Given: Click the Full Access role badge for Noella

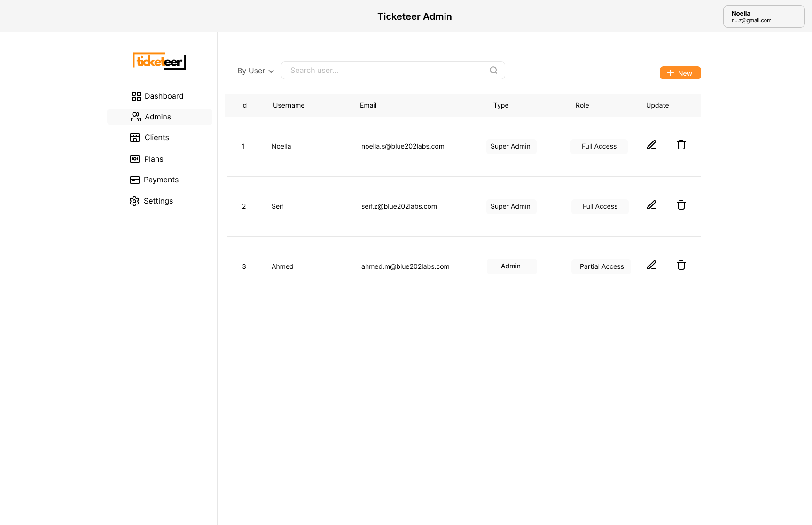Looking at the screenshot, I should 599,146.
